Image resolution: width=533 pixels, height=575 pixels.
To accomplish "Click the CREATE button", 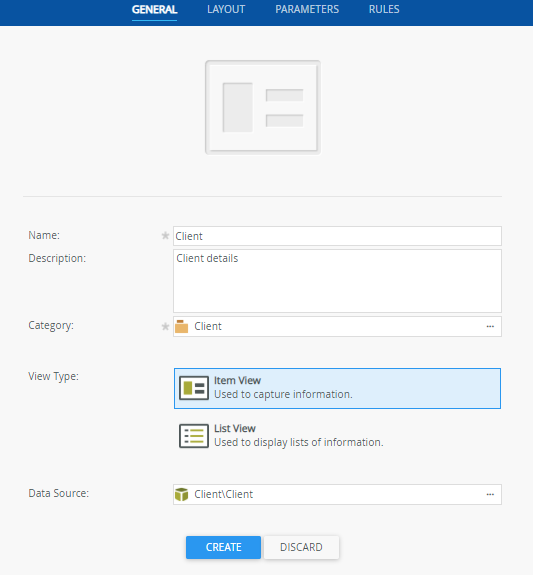I will tap(223, 547).
